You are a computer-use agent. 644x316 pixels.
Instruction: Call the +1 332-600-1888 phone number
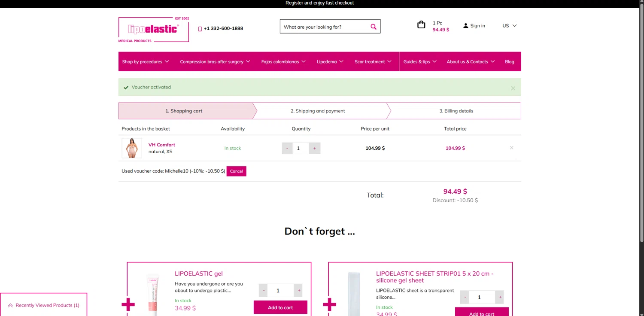point(223,28)
